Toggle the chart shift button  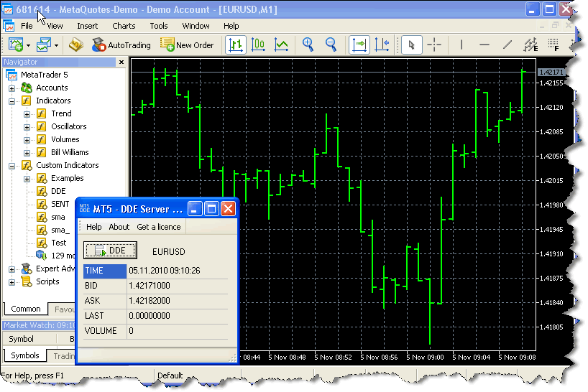coord(382,45)
